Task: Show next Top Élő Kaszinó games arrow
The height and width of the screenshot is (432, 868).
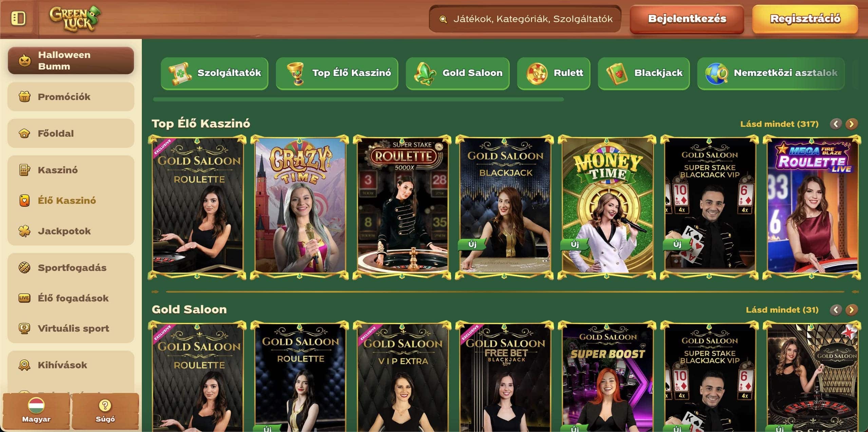Action: pos(851,124)
